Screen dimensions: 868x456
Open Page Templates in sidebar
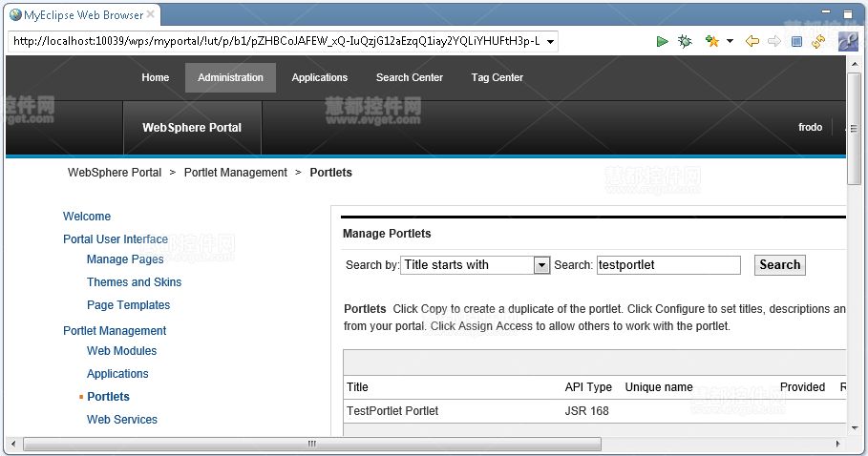pos(128,305)
